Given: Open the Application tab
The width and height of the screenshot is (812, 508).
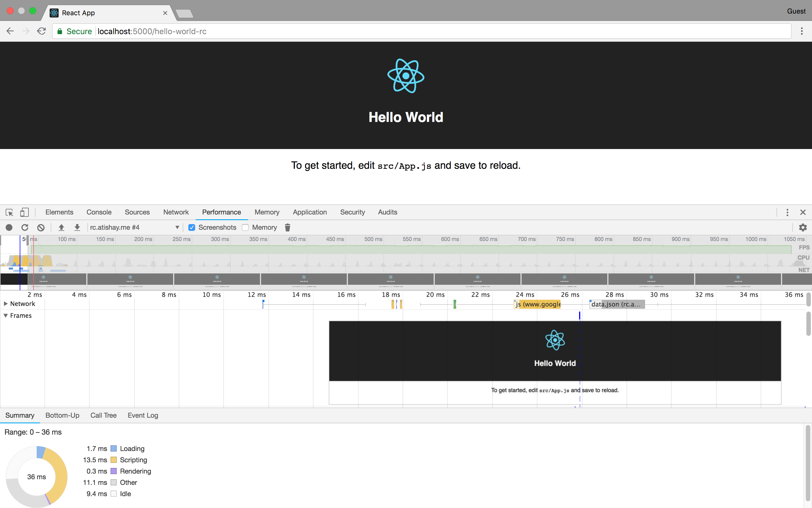Looking at the screenshot, I should click(x=310, y=212).
